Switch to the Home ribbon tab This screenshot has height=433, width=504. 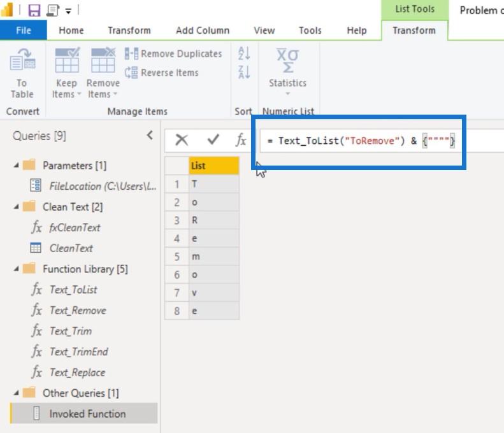click(71, 30)
